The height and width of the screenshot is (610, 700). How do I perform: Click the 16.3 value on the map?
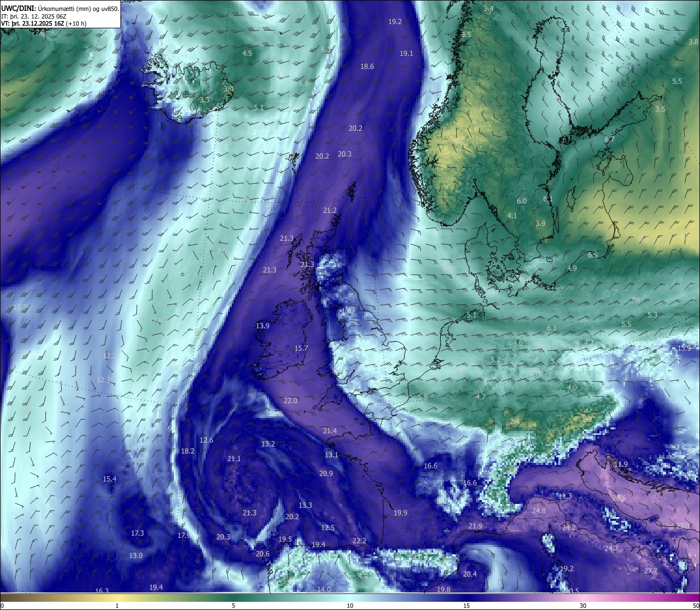(102, 591)
